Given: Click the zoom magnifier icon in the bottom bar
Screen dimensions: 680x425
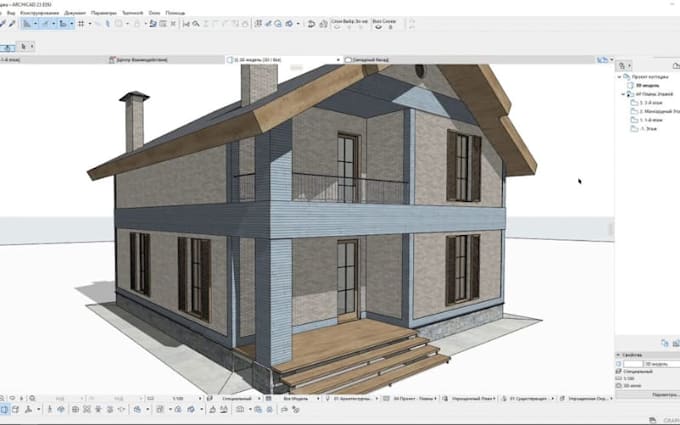Looking at the screenshot, I should 33,398.
